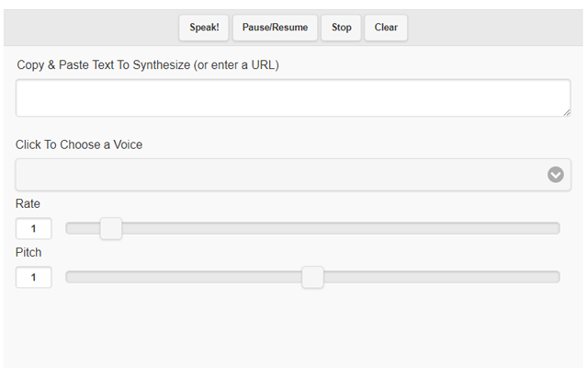Set Pitch slider to its maximum end

[558, 277]
